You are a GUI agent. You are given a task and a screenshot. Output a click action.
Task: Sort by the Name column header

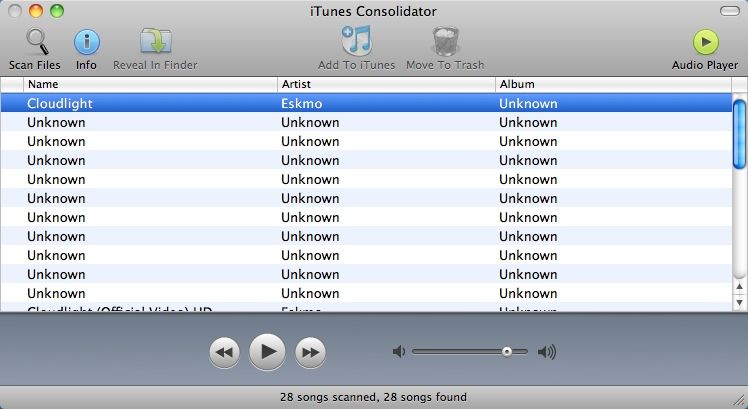pyautogui.click(x=150, y=84)
